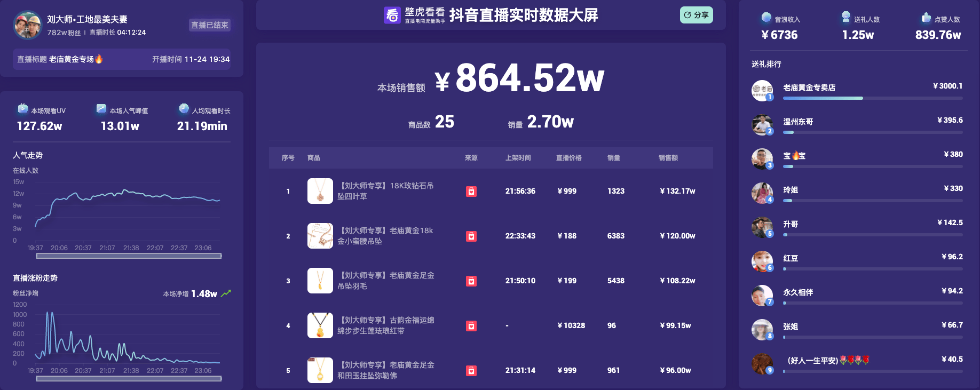Screen dimensions: 980x390
Task: Click the 点赞人数 thumbs-up icon
Action: click(x=926, y=18)
